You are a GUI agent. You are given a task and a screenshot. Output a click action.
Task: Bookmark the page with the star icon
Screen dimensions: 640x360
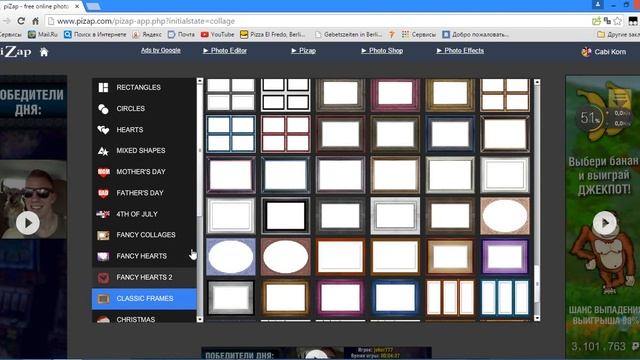coord(618,21)
